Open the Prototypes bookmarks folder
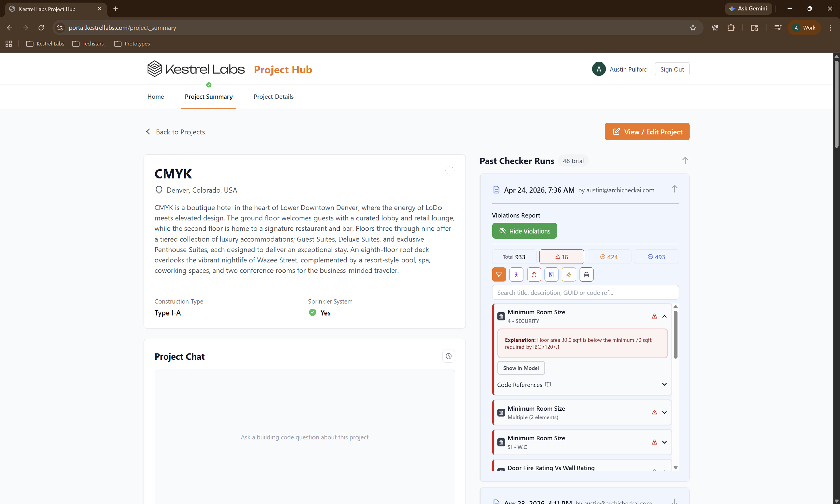 tap(132, 43)
